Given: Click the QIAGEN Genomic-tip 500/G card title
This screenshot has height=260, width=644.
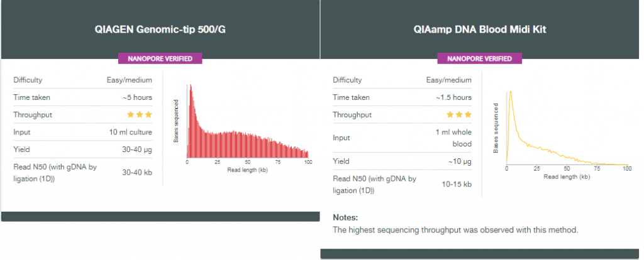Looking at the screenshot, I should tap(159, 29).
